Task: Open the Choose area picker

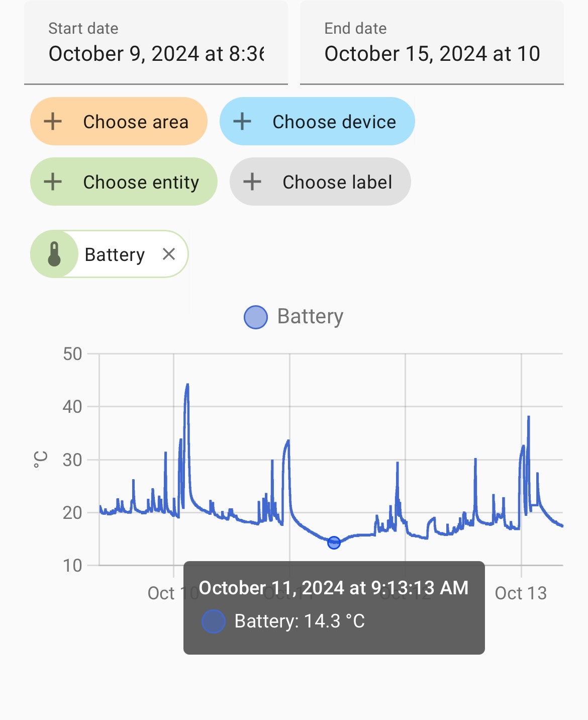Action: pyautogui.click(x=119, y=121)
